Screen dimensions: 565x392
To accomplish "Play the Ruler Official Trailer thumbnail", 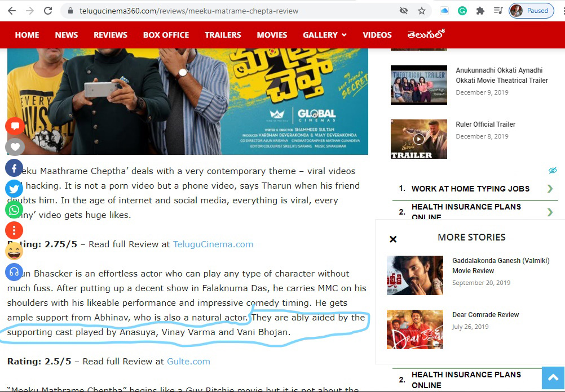I will coord(419,139).
